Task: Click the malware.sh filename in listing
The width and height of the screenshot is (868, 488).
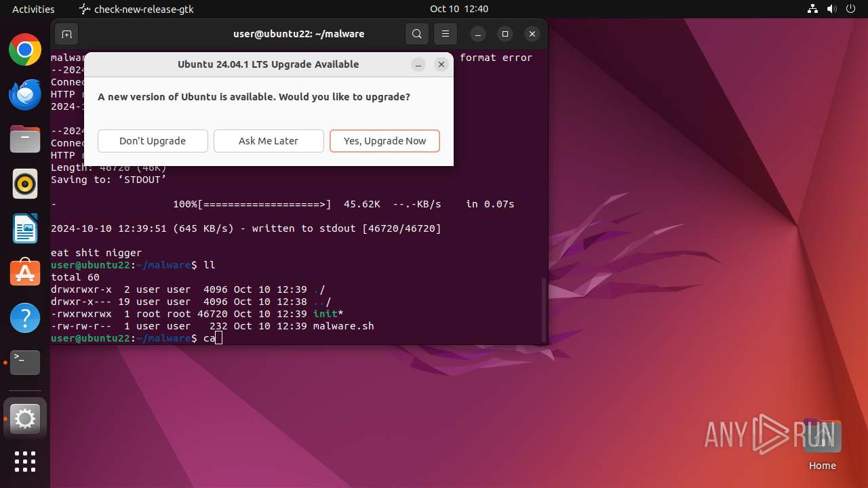Action: pos(343,326)
